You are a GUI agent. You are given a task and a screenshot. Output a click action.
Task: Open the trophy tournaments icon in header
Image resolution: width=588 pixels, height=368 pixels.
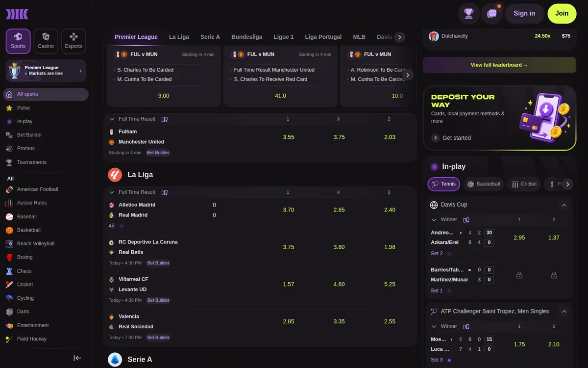click(x=469, y=14)
